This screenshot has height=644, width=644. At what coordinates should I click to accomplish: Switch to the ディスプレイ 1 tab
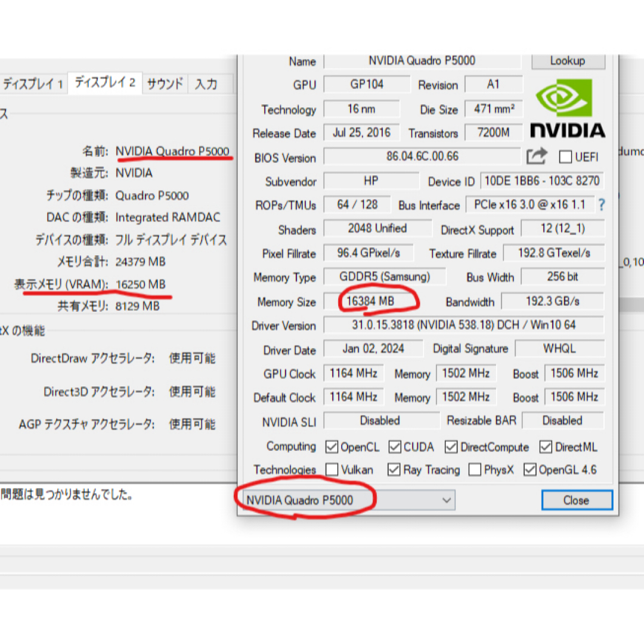pyautogui.click(x=33, y=84)
